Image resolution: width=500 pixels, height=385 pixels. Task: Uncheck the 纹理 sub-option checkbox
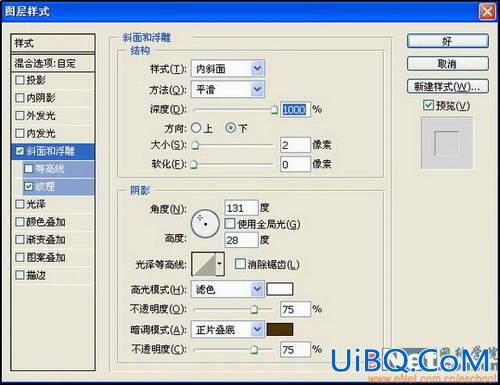(29, 186)
